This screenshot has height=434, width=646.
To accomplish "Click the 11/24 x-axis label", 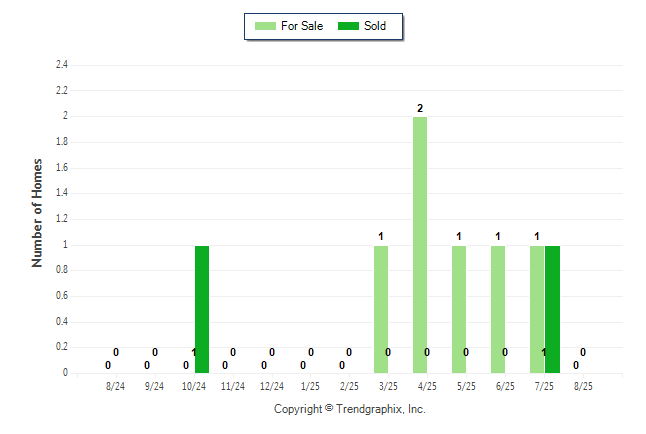I will pyautogui.click(x=233, y=386).
